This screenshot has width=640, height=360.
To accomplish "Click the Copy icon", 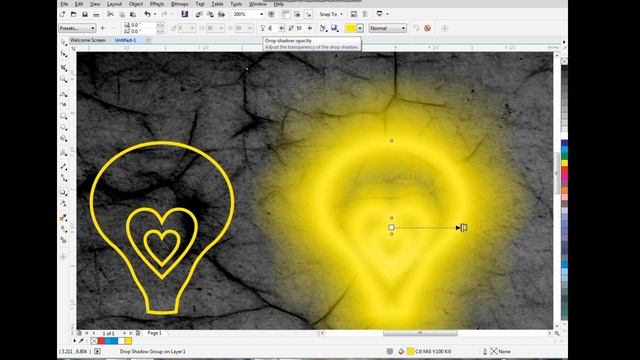I will coord(122,14).
